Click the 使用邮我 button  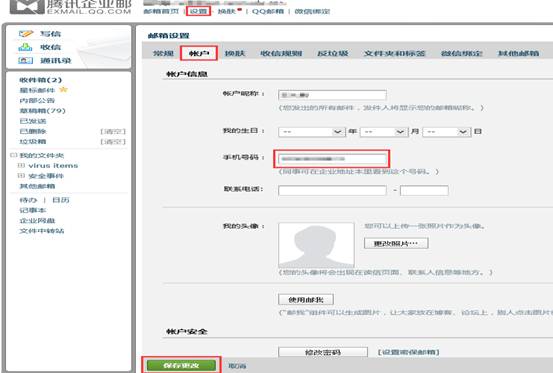click(x=306, y=300)
